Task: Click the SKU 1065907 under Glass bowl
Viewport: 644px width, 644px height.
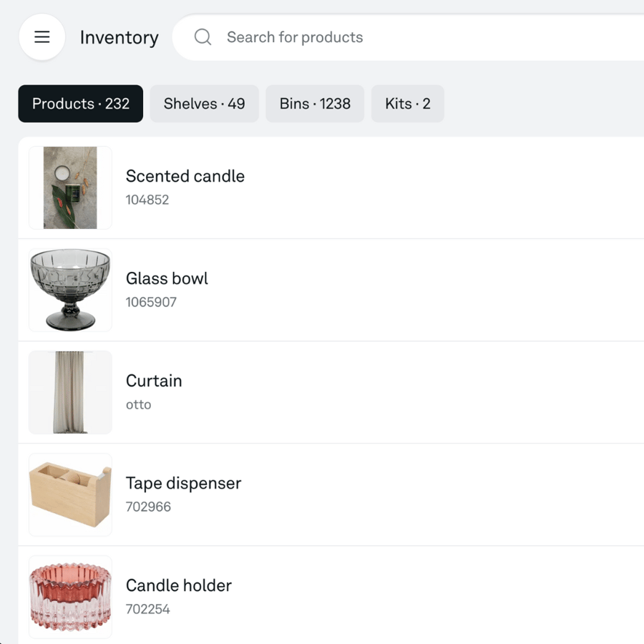Action: pyautogui.click(x=151, y=303)
